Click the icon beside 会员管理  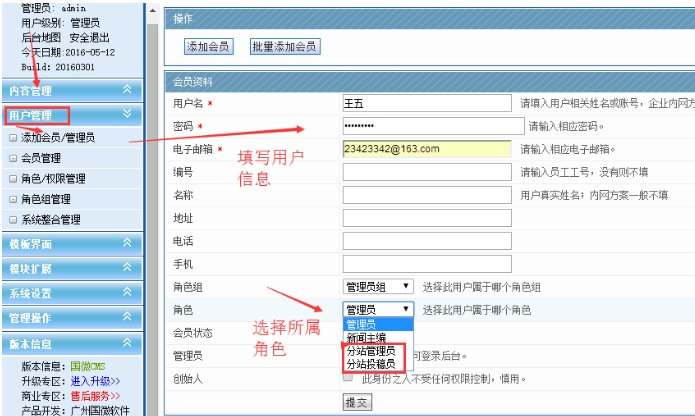pos(13,158)
